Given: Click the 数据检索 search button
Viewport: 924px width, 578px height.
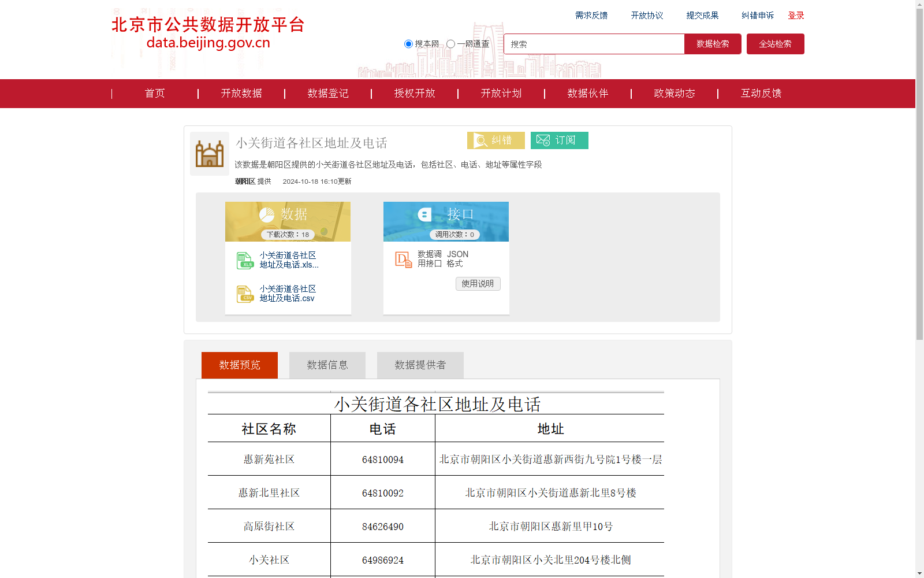Looking at the screenshot, I should (713, 44).
